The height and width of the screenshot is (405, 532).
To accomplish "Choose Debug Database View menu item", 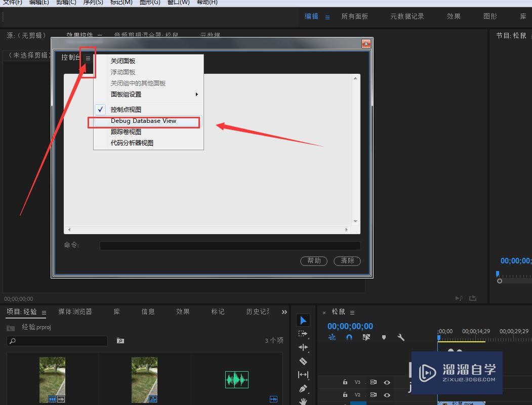I will pyautogui.click(x=148, y=121).
